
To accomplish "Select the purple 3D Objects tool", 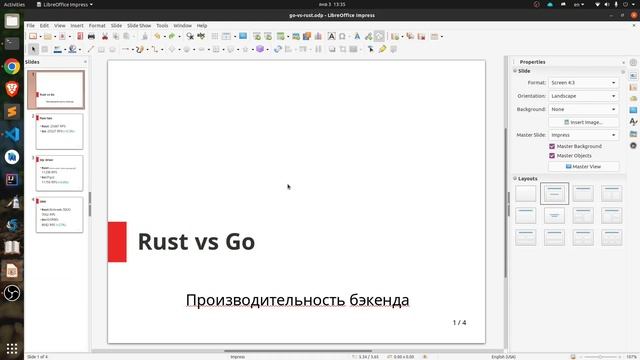I will click(260, 49).
